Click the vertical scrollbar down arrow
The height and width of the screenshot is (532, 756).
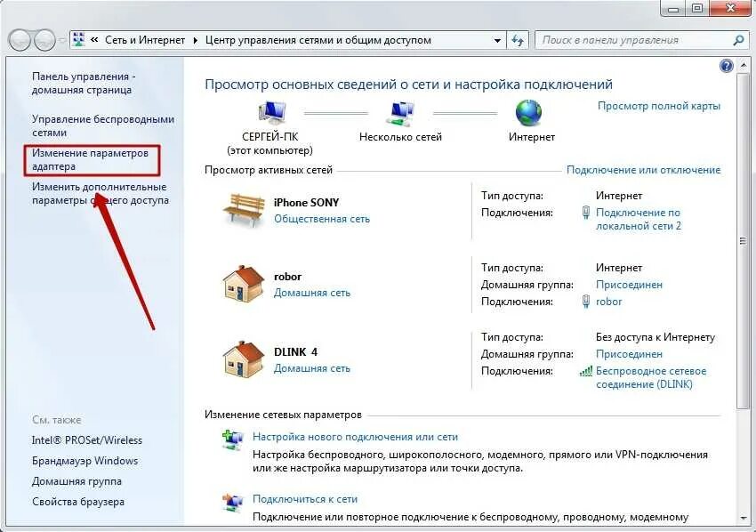click(743, 518)
